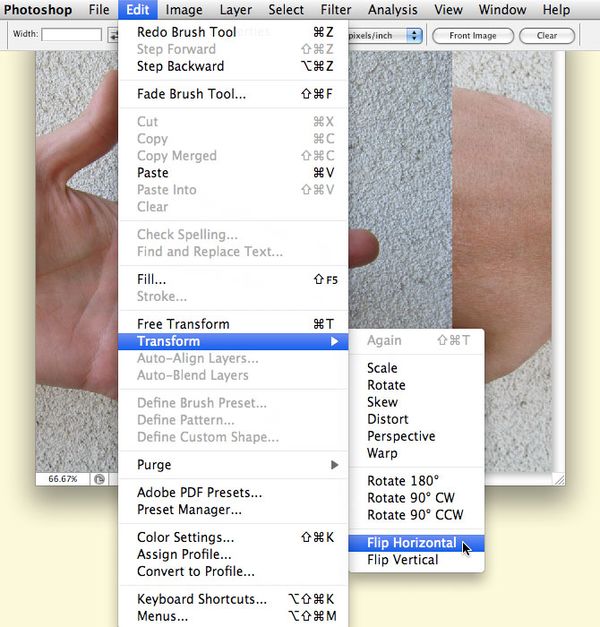This screenshot has height=627, width=600.
Task: Click the Transform submenu arrow
Action: [x=334, y=341]
